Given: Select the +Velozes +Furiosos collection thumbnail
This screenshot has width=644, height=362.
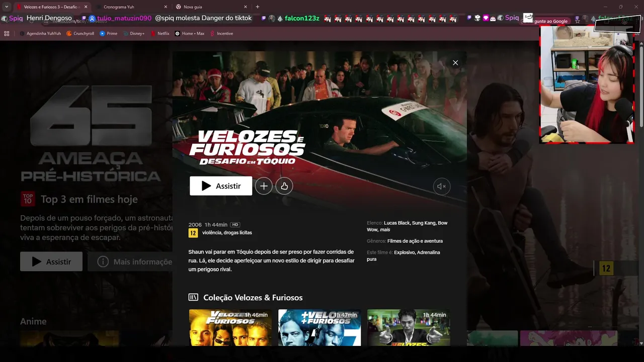Looking at the screenshot, I should point(319,327).
